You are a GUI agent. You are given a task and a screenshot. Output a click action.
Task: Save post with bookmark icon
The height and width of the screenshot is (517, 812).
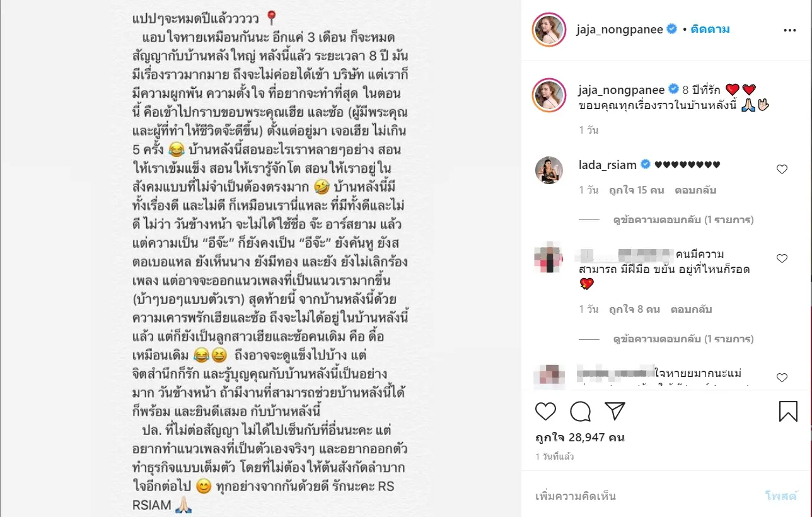788,412
